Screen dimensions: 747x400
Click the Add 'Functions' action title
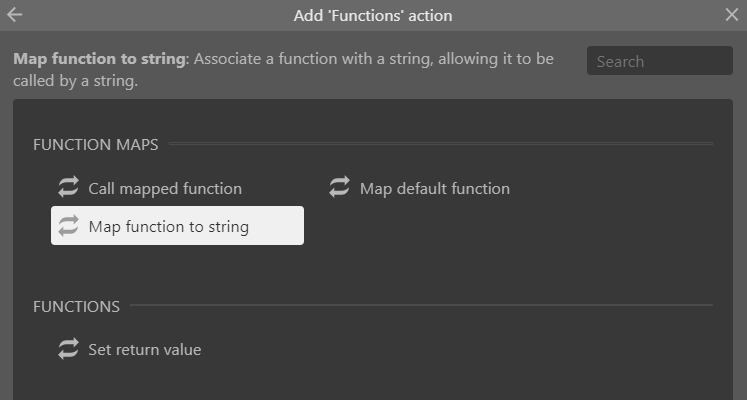373,15
